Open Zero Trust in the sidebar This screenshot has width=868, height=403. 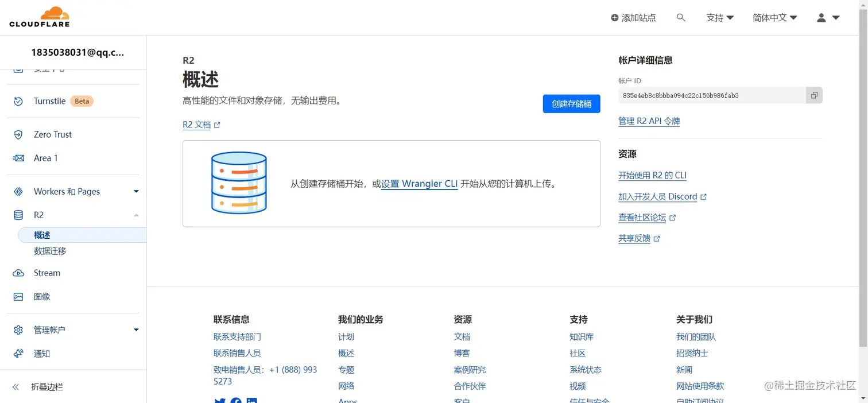[x=53, y=134]
